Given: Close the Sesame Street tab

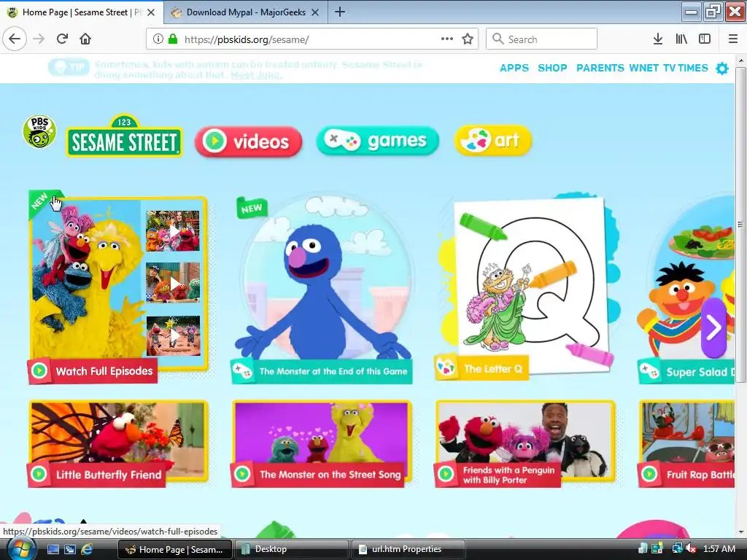Looking at the screenshot, I should pos(151,12).
